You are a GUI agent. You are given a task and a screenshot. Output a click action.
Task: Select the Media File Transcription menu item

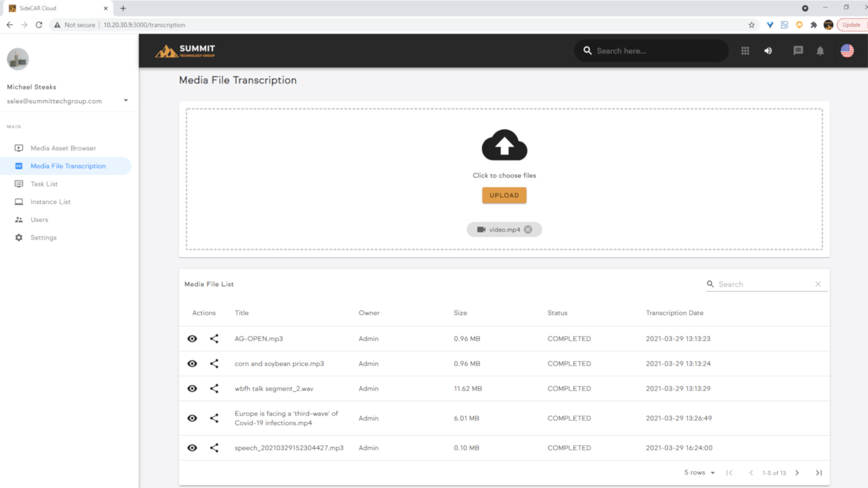(68, 166)
